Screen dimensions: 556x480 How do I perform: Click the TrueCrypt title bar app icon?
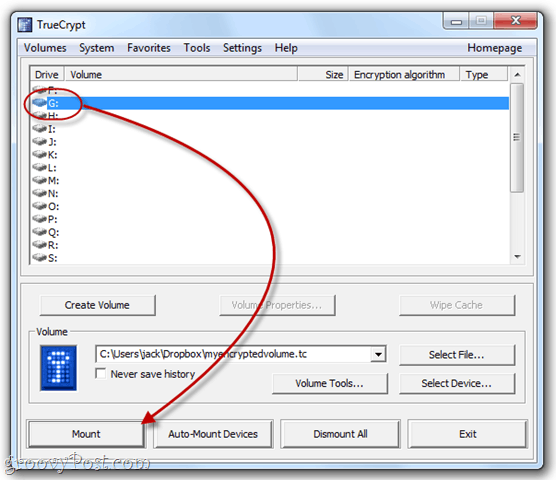coord(25,24)
